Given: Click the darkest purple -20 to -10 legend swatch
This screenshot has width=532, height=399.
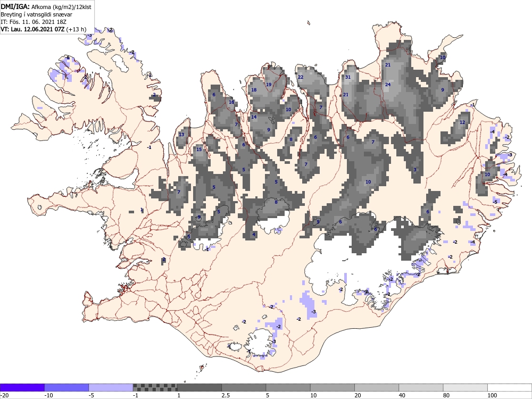Looking at the screenshot, I should click(x=22, y=387).
